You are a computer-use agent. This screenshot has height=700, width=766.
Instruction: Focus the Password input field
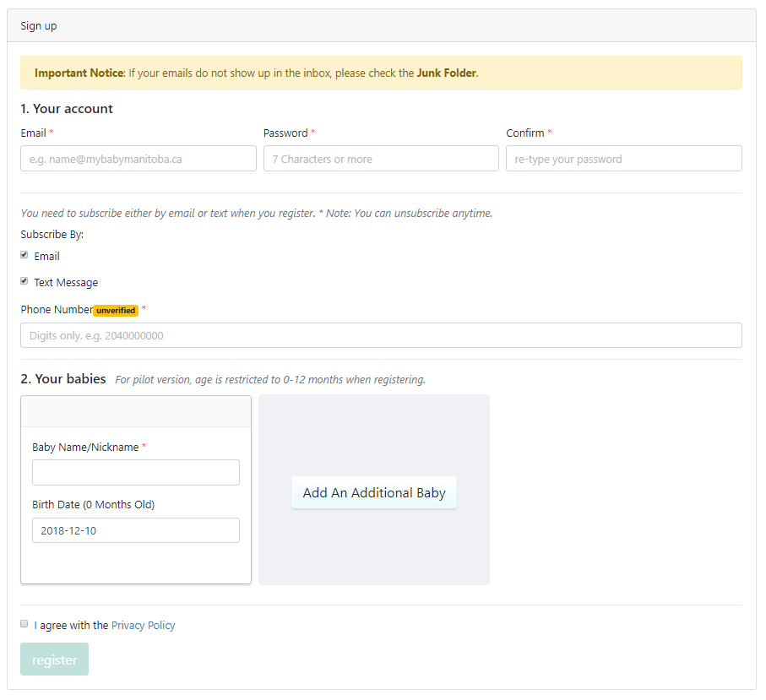[381, 159]
